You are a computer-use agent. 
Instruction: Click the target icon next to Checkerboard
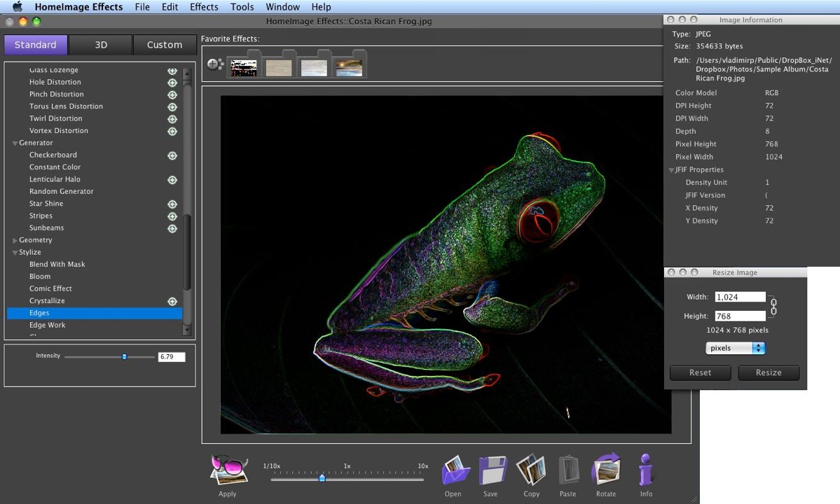click(x=172, y=155)
